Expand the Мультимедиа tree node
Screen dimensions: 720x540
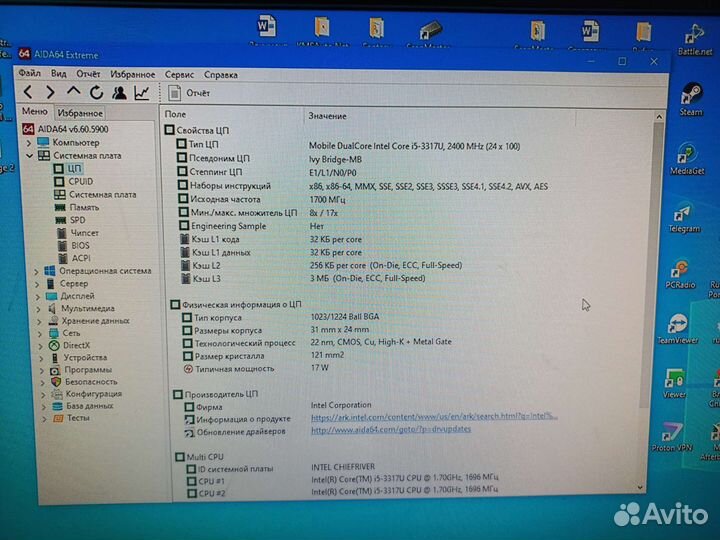(39, 309)
